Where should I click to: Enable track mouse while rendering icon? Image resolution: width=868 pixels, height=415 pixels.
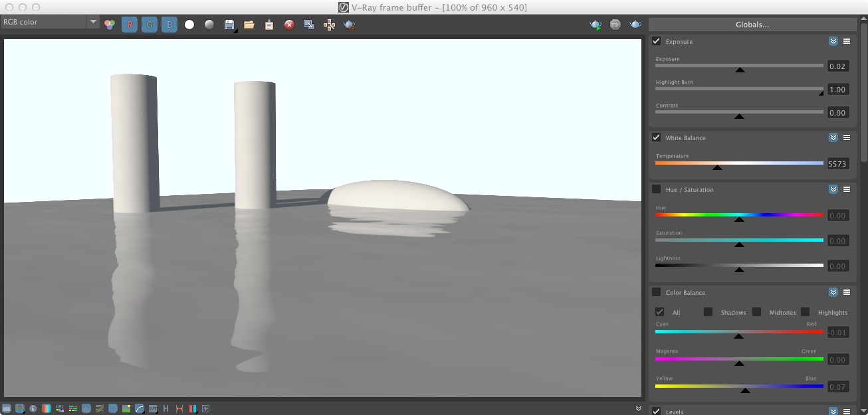click(x=329, y=25)
